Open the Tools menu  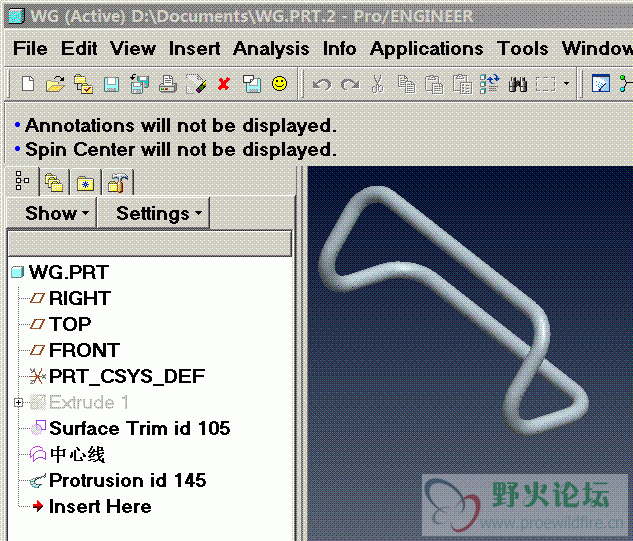coord(522,49)
